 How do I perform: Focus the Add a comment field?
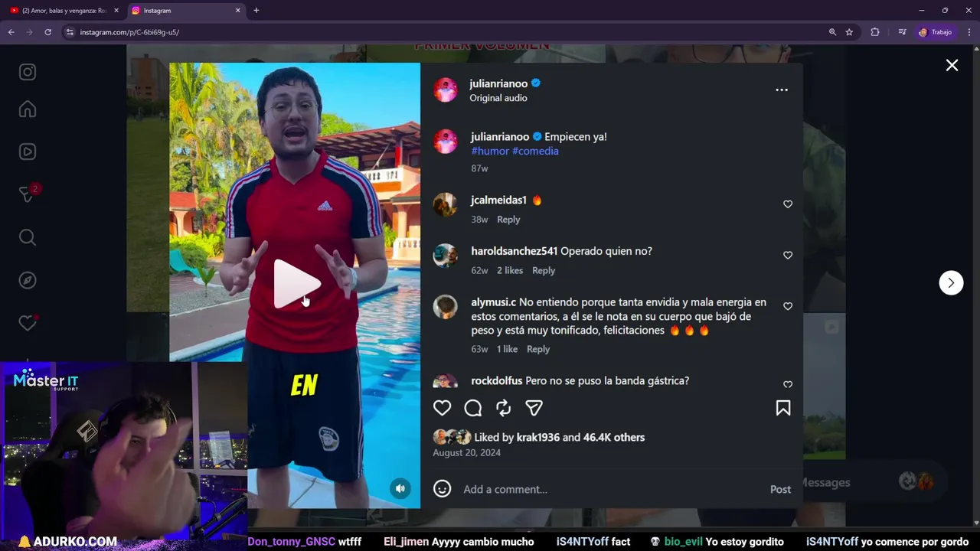612,489
